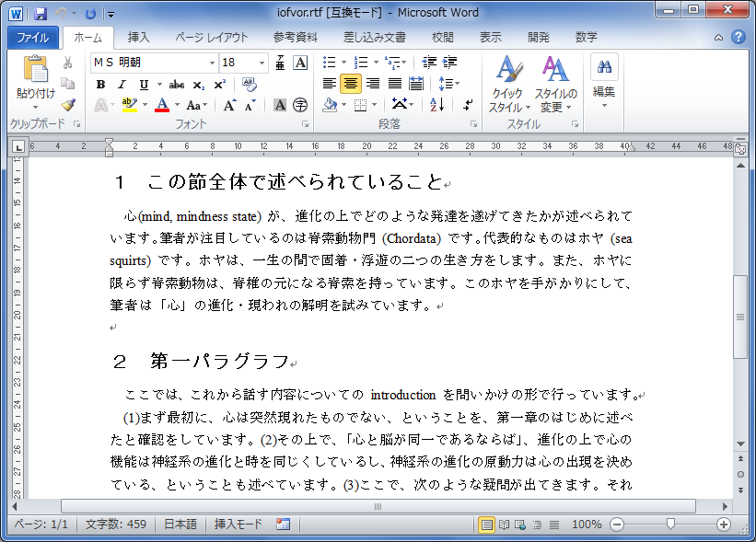Apply strikethrough formatting
Viewport: 756px width, 542px height.
click(177, 85)
